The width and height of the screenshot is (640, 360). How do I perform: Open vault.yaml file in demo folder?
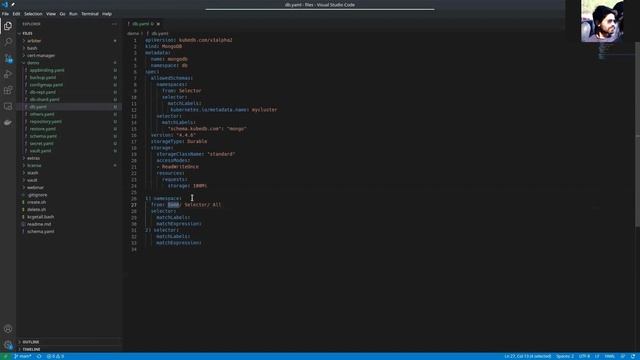[x=40, y=151]
